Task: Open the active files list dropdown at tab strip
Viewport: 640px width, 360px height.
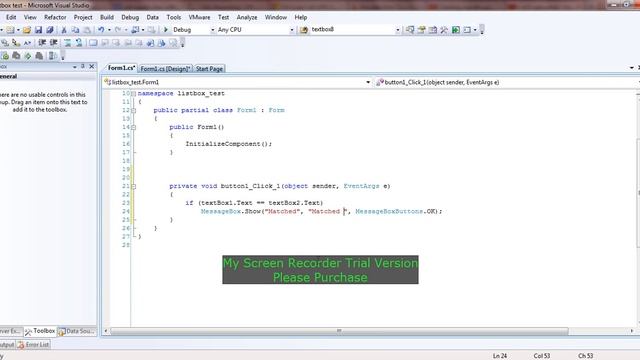Action: pyautogui.click(x=631, y=68)
